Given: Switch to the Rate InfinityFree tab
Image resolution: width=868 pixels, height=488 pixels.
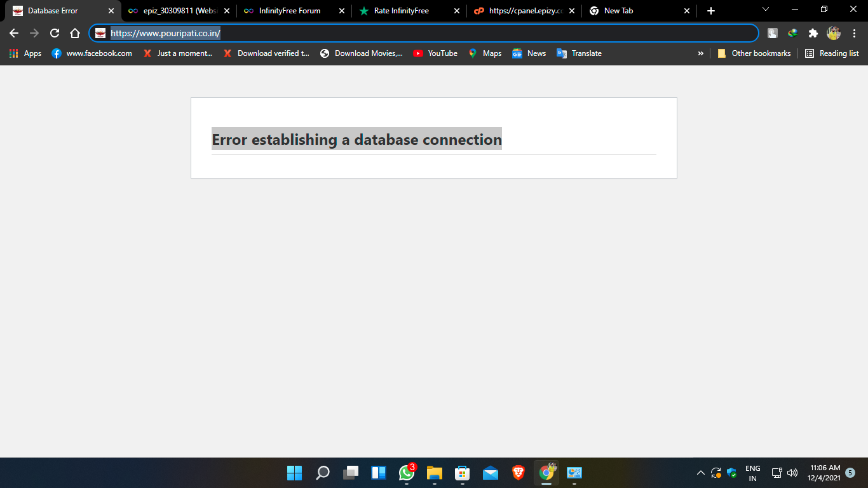Looking at the screenshot, I should click(x=401, y=11).
